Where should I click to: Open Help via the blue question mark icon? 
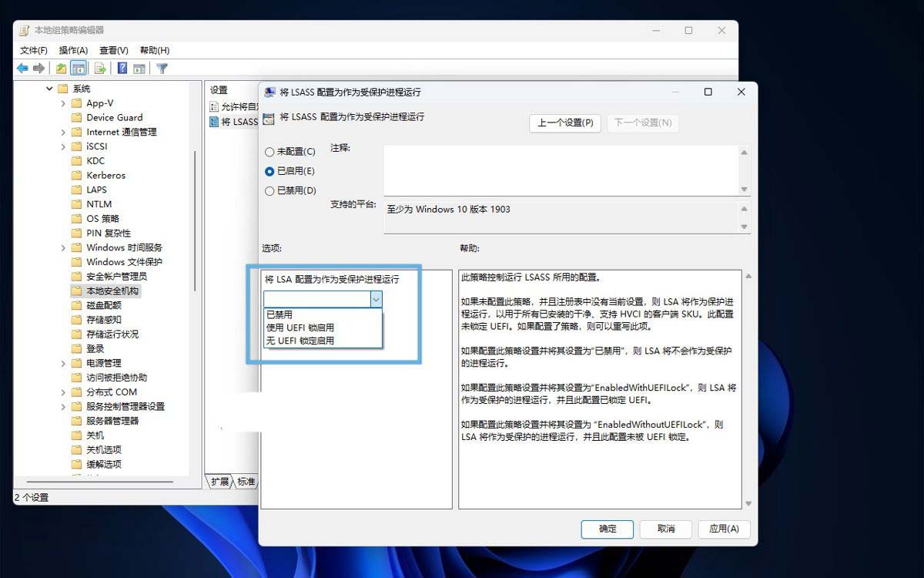tap(122, 68)
